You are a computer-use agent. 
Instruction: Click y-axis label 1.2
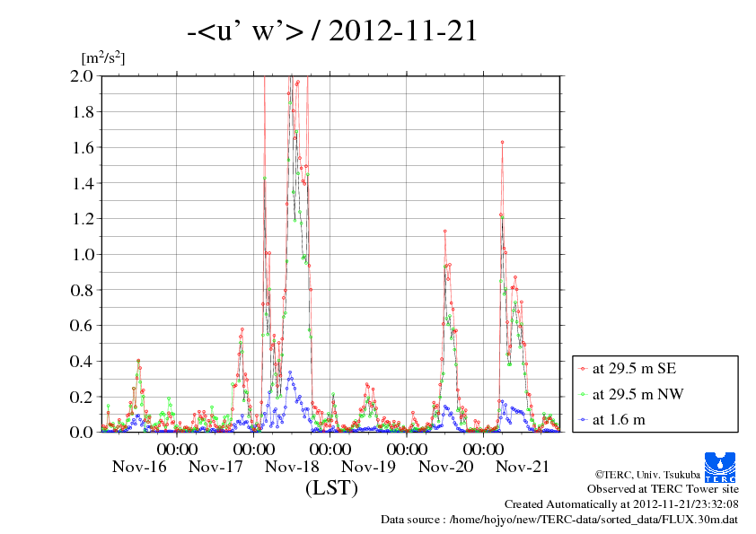[82, 218]
